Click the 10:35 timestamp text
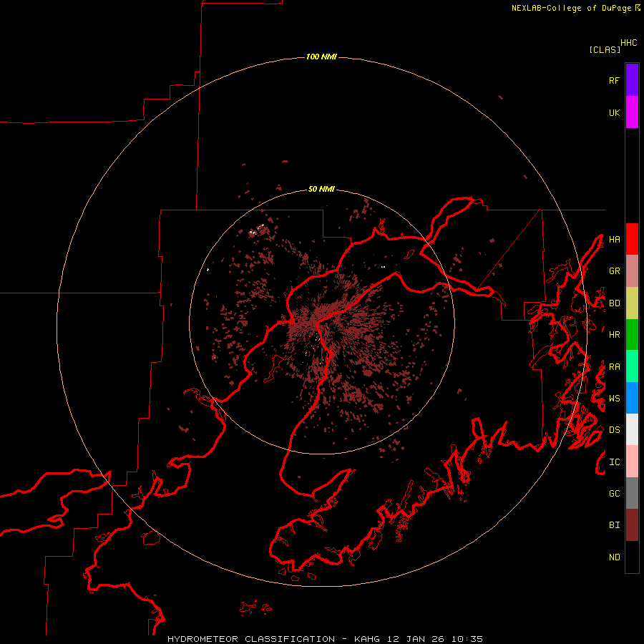Screen dimensions: 644x644 click(x=467, y=639)
